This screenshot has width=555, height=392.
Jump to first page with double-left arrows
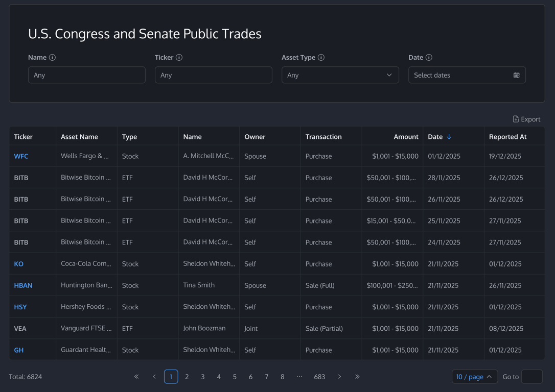click(x=136, y=377)
